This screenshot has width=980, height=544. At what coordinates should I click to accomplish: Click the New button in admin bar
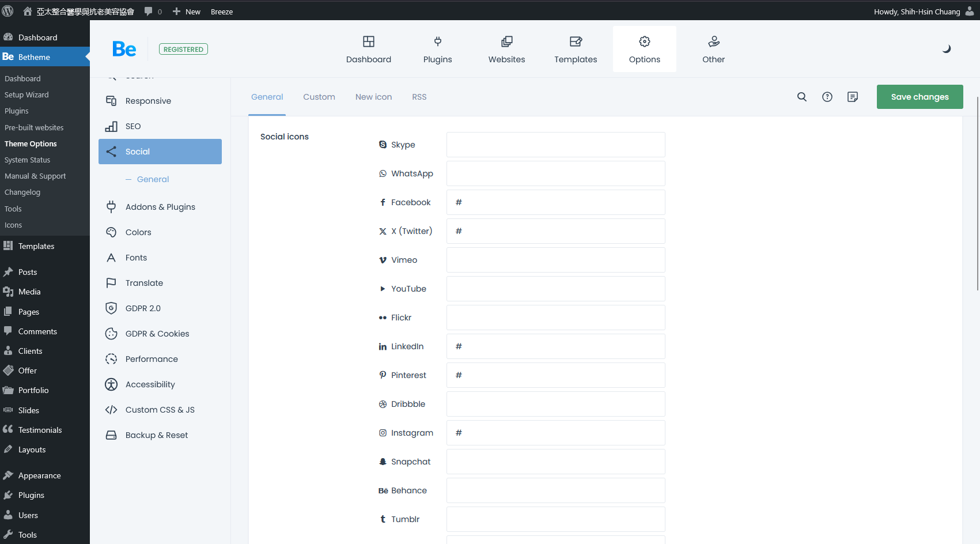(187, 12)
